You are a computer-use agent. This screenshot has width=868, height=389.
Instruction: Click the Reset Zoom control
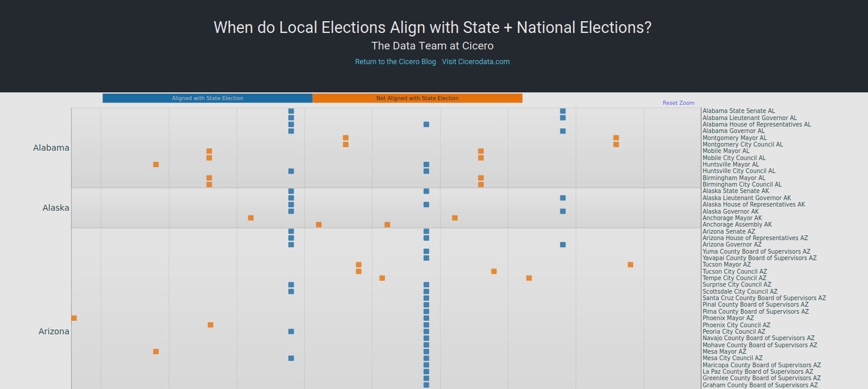(678, 102)
